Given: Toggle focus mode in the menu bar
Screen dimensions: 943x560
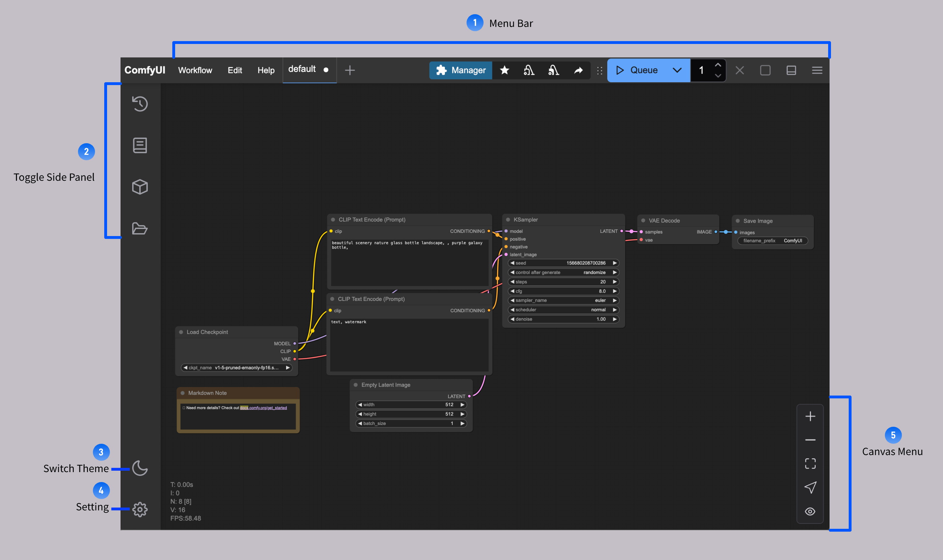Looking at the screenshot, I should pyautogui.click(x=765, y=70).
